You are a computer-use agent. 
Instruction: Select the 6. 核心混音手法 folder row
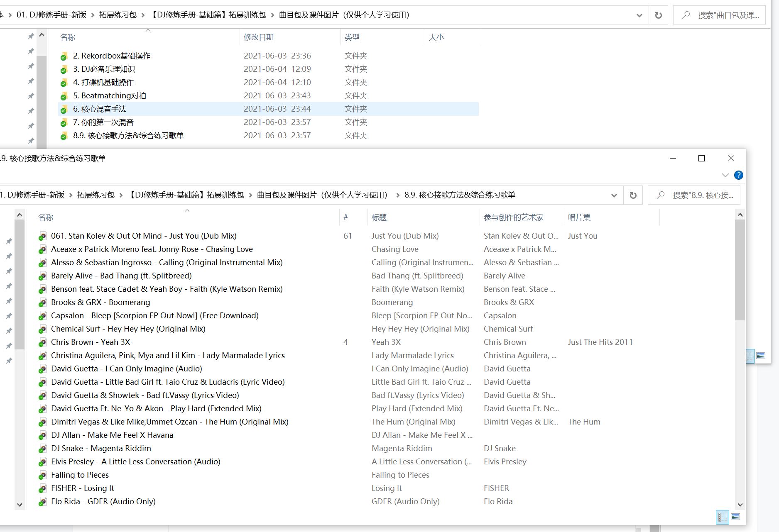pyautogui.click(x=269, y=109)
